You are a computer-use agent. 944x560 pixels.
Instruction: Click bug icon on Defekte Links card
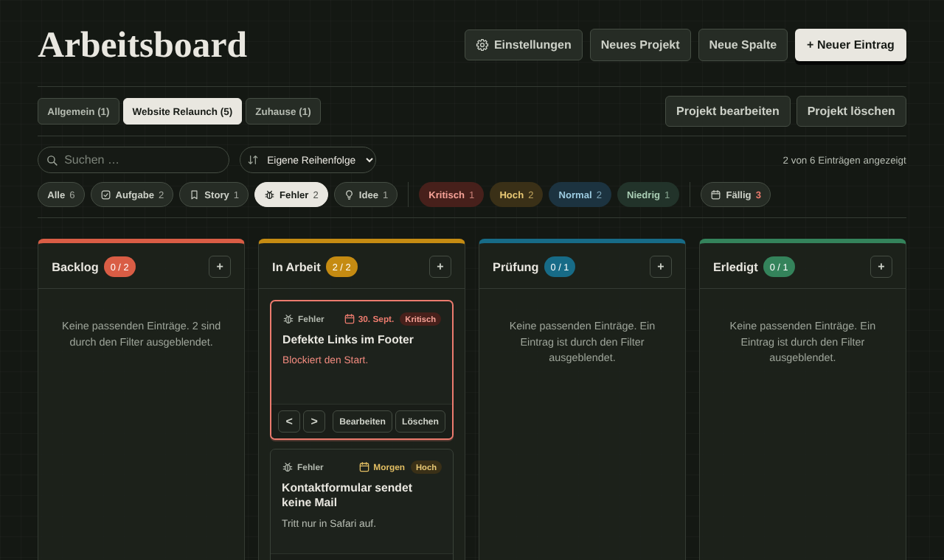coord(288,319)
